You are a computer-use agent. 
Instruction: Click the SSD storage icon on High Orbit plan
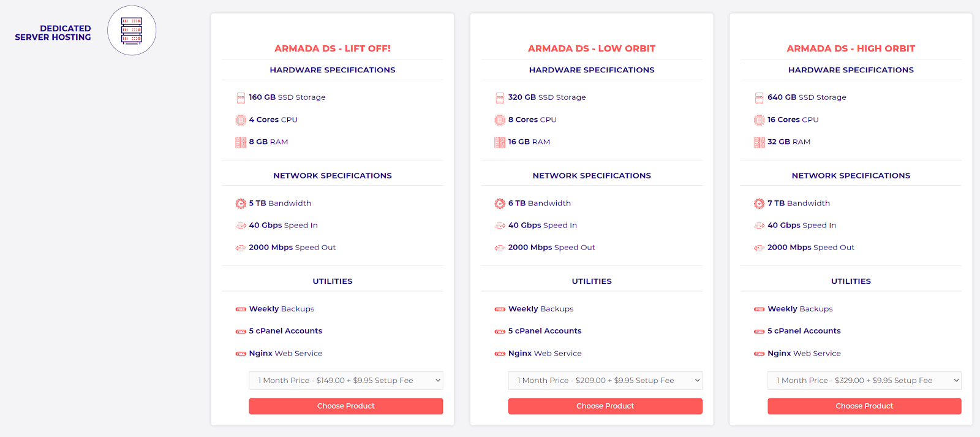(758, 97)
